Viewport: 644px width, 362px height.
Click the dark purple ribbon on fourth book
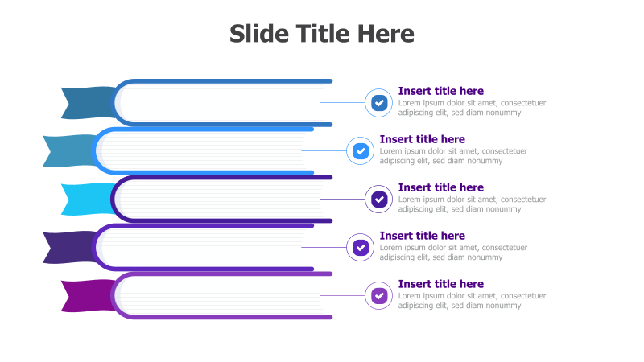click(x=69, y=248)
